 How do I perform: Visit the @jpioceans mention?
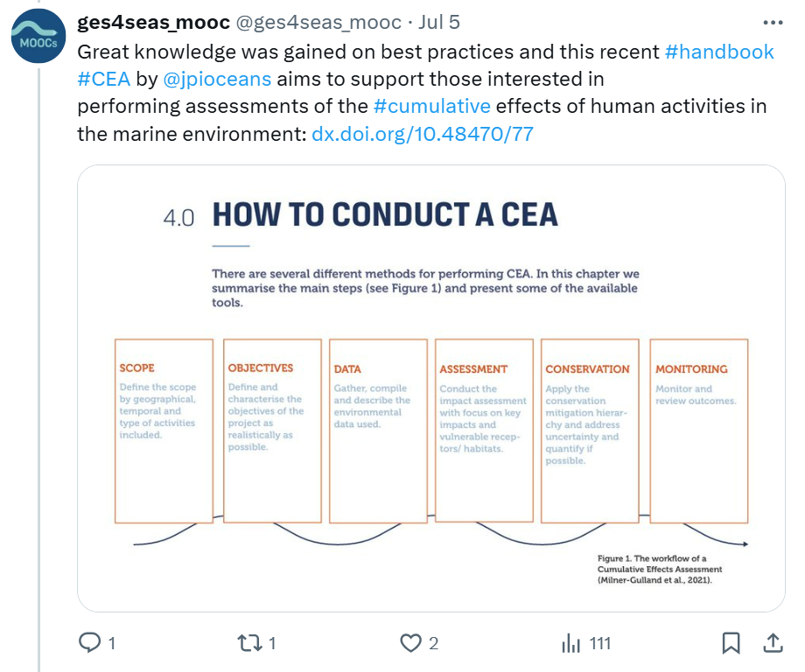coord(218,79)
